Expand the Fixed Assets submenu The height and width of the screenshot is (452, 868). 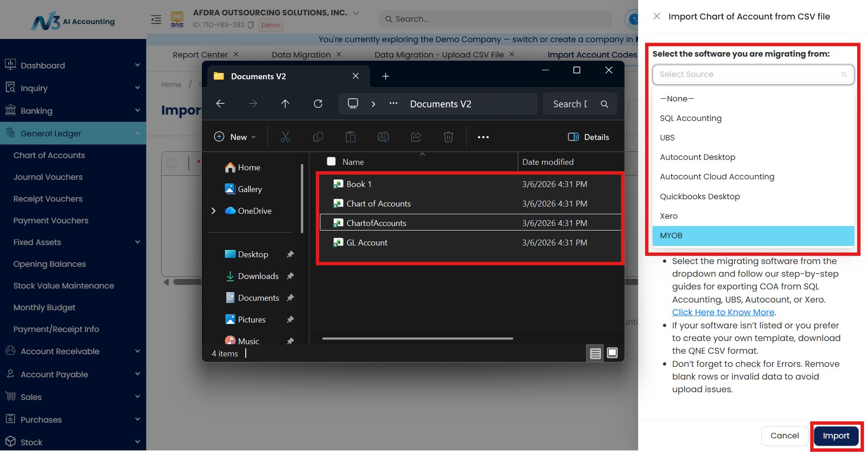click(138, 242)
